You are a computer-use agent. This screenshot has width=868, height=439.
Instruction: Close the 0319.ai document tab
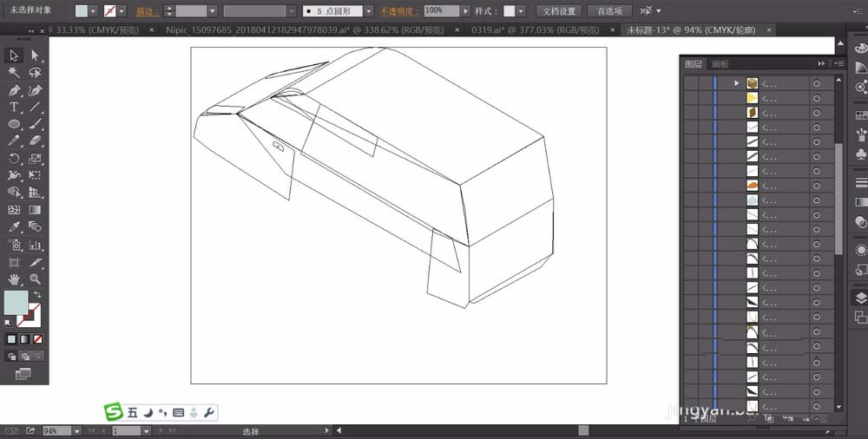(x=613, y=30)
